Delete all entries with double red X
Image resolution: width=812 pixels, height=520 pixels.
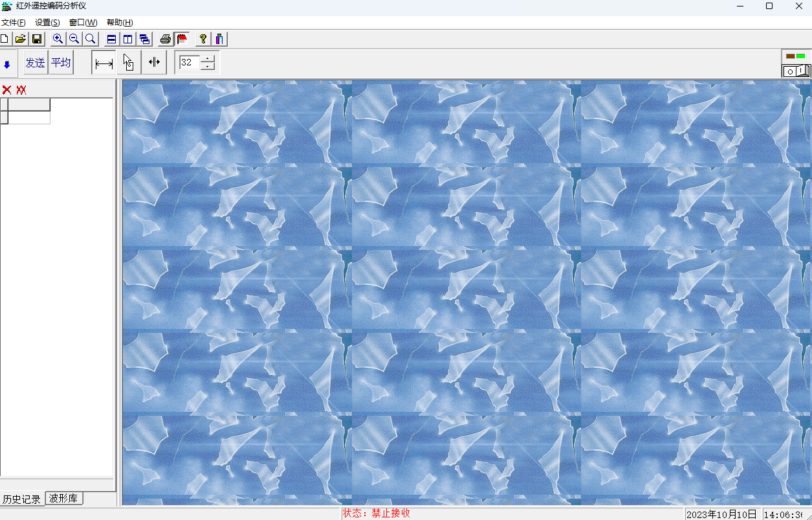tap(21, 89)
